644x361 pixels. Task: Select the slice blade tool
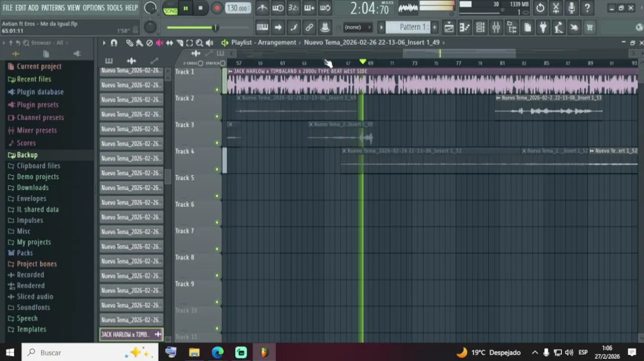(x=180, y=43)
